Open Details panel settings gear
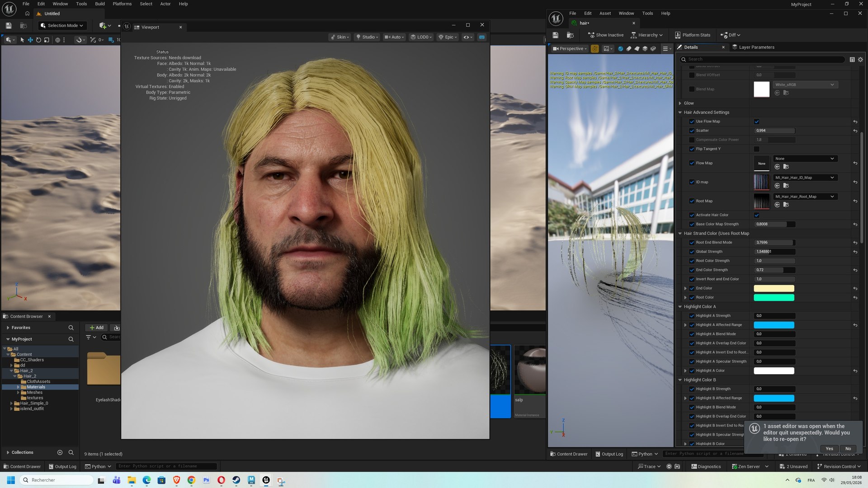Viewport: 868px width, 488px height. tap(860, 59)
